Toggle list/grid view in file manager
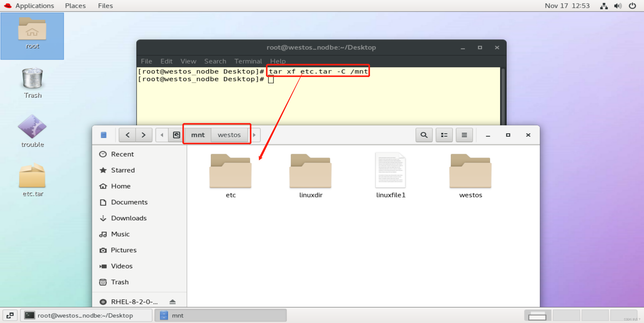Viewport: 644px width, 323px height. point(444,135)
